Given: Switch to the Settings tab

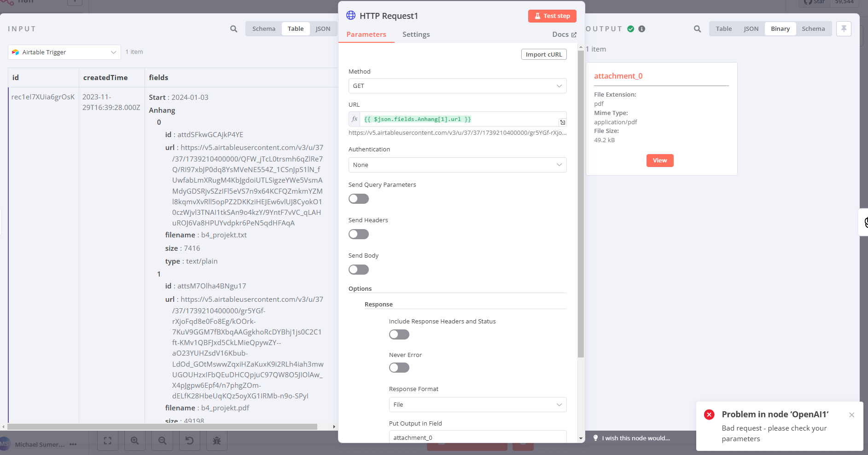Looking at the screenshot, I should 416,35.
